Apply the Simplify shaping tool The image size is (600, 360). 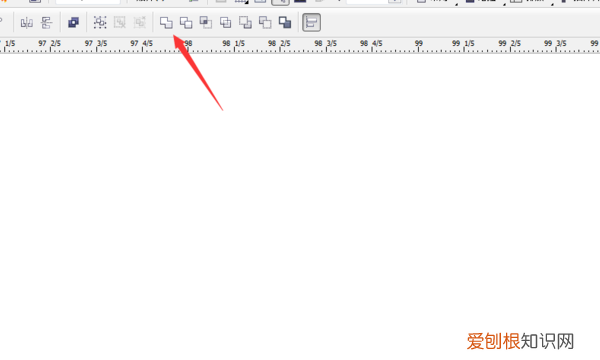pos(226,23)
